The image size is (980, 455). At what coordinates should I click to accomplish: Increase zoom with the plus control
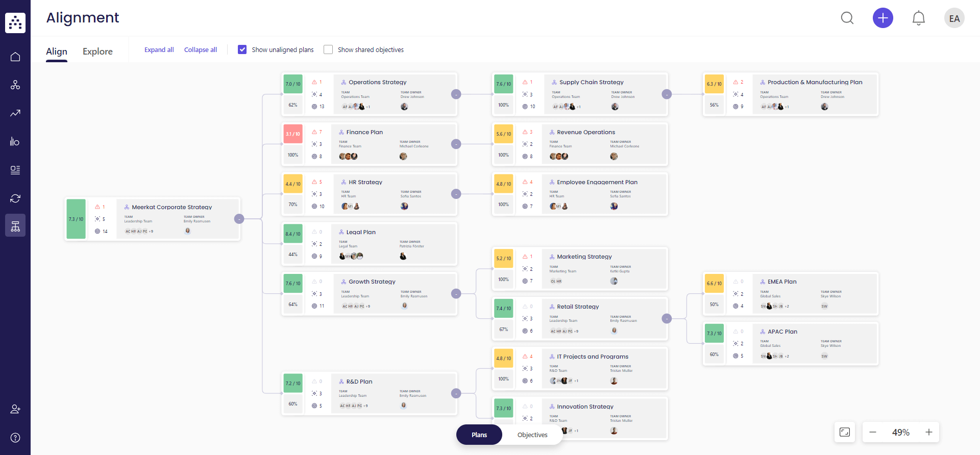point(930,432)
